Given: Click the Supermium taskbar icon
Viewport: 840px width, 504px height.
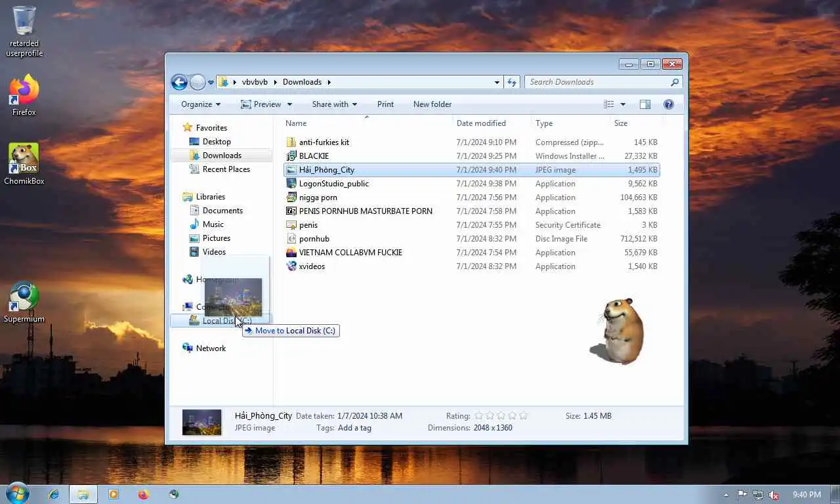Looking at the screenshot, I should pos(174,494).
